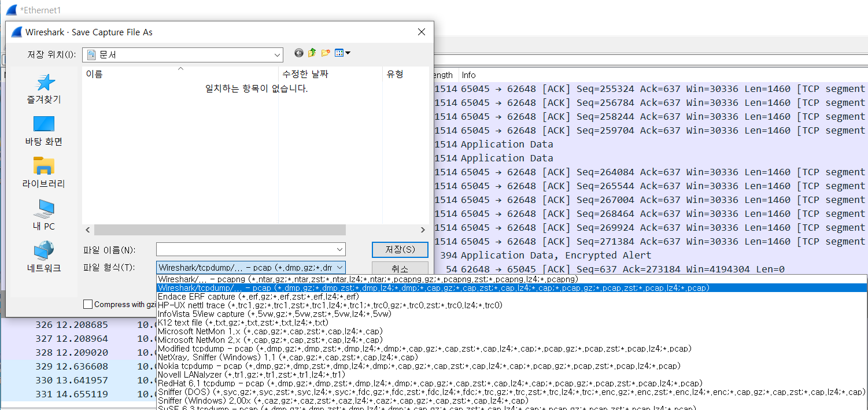Select packet number 329 row
The height and width of the screenshot is (410, 868).
click(x=79, y=367)
